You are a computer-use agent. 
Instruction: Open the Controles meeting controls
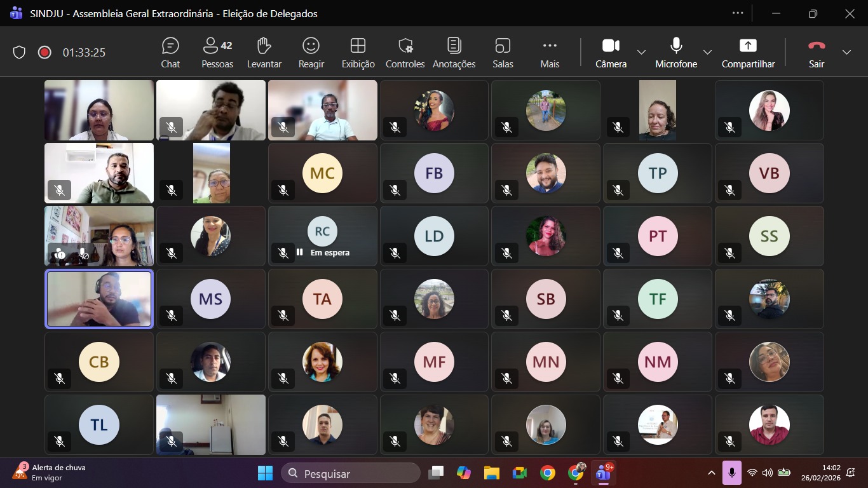pos(405,53)
